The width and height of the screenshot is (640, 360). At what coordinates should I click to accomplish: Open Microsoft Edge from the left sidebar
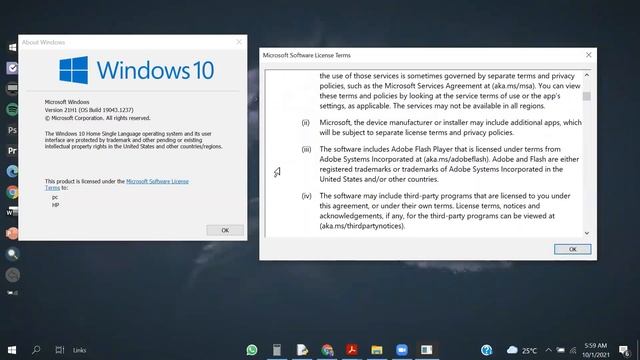pyautogui.click(x=12, y=171)
